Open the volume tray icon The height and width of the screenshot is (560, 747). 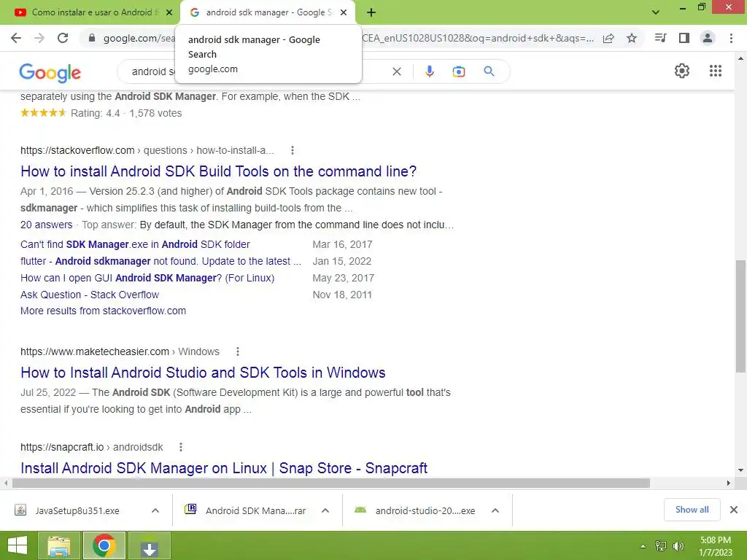pyautogui.click(x=678, y=546)
